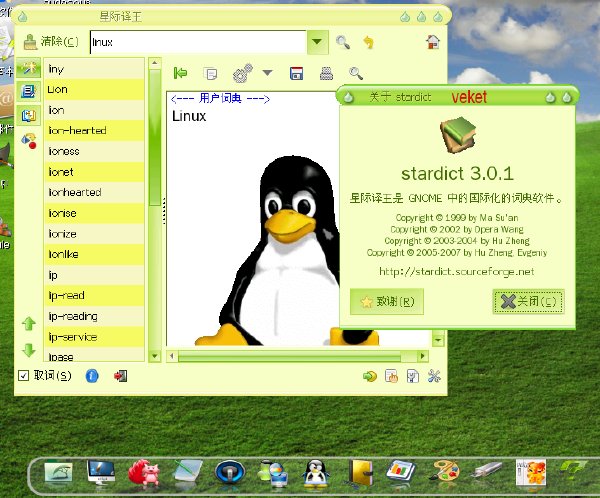Open the paint palette icon in dock

click(444, 472)
